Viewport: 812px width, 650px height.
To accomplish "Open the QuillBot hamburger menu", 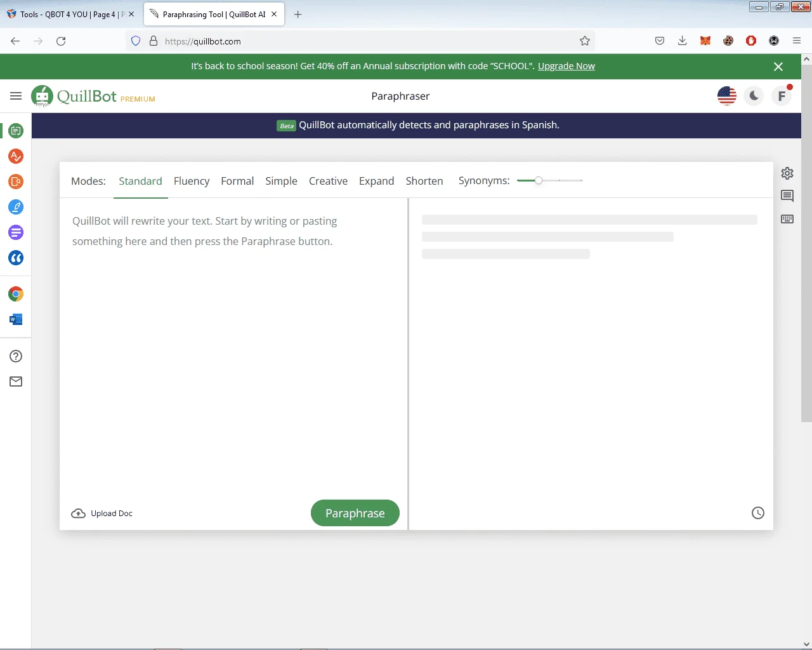I will click(16, 96).
